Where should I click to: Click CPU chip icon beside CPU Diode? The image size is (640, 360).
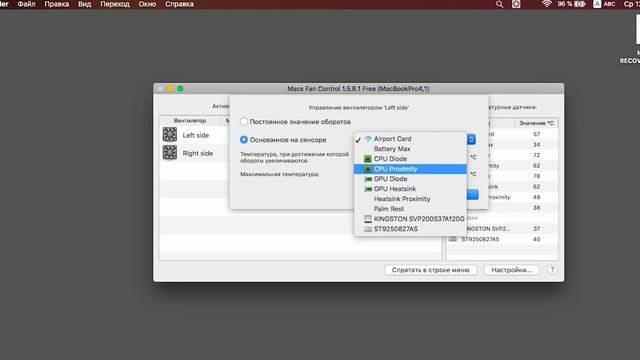click(x=368, y=159)
